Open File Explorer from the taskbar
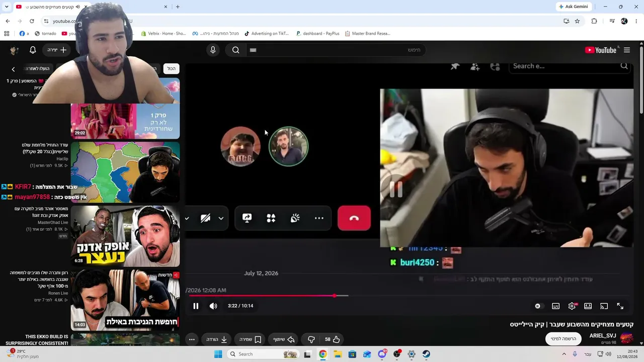The height and width of the screenshot is (362, 644). click(x=338, y=354)
